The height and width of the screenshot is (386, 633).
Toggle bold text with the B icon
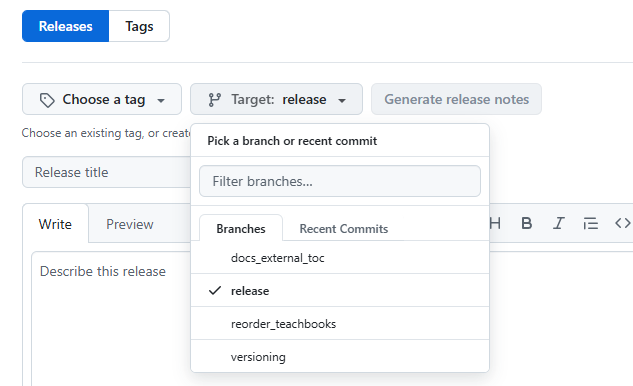coord(526,223)
